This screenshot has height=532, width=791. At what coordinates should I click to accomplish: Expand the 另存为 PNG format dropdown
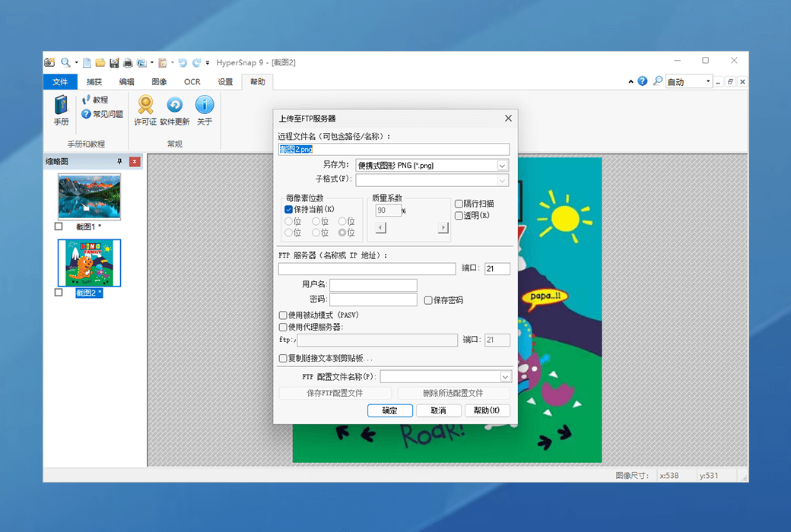pyautogui.click(x=502, y=166)
